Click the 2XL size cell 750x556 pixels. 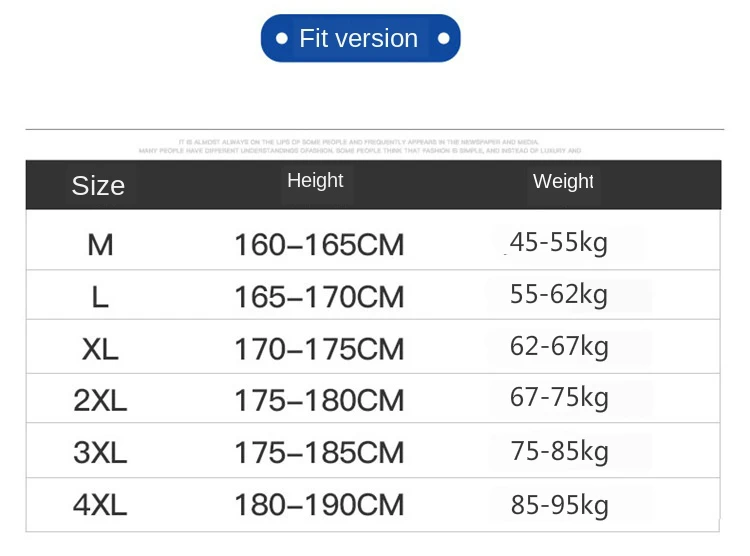100,400
